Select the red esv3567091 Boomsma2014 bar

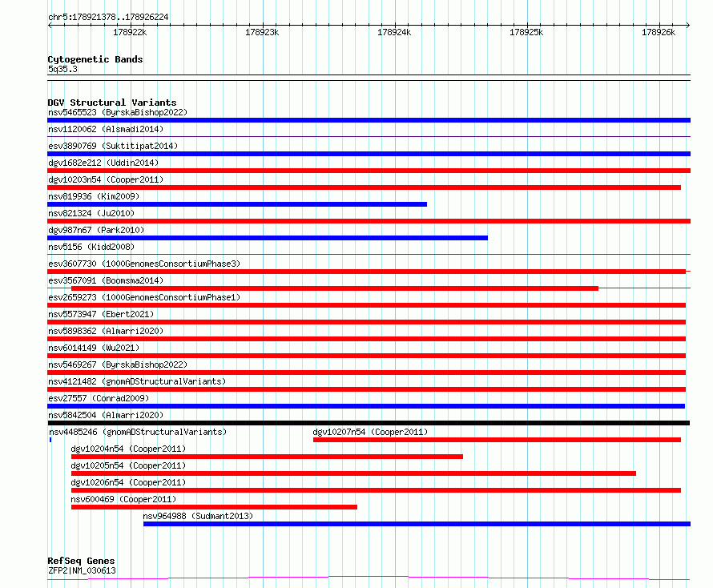click(x=335, y=288)
